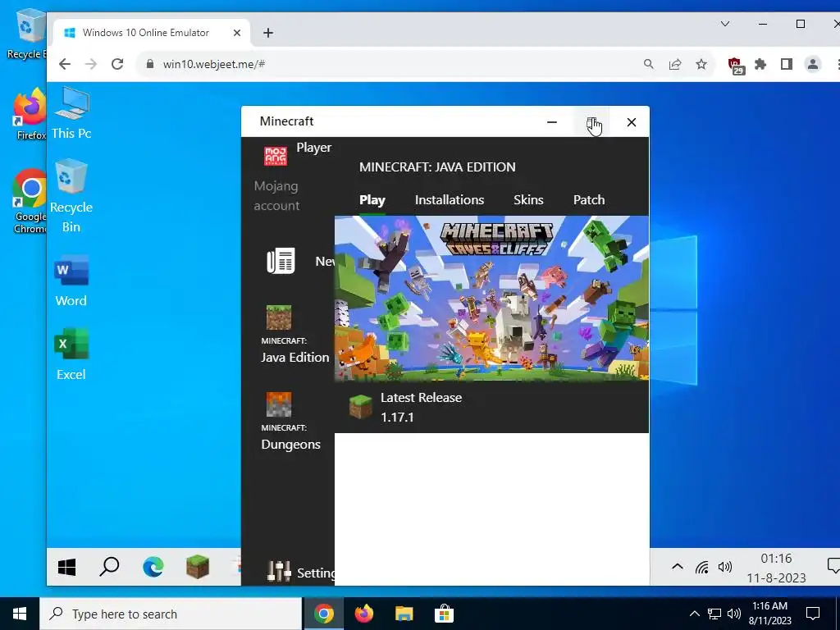
Task: Reload the page in Chrome
Action: pyautogui.click(x=117, y=64)
